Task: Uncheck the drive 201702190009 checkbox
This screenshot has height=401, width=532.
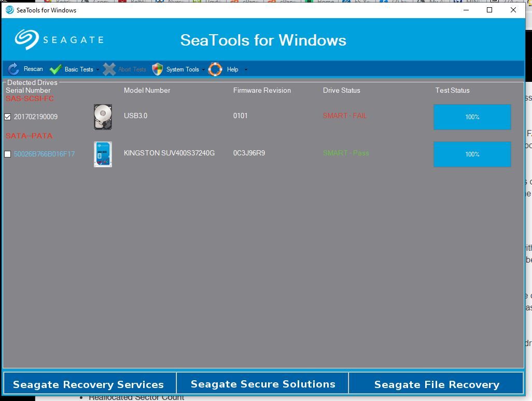Action: pos(7,117)
